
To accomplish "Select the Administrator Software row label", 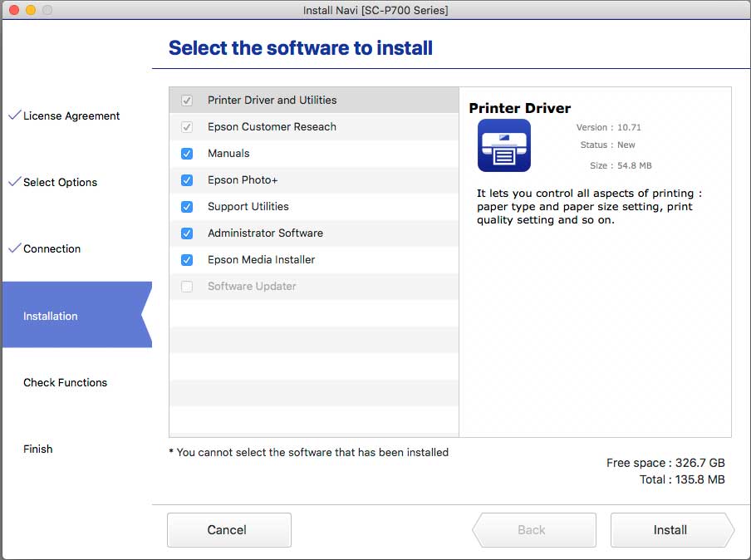I will 265,233.
